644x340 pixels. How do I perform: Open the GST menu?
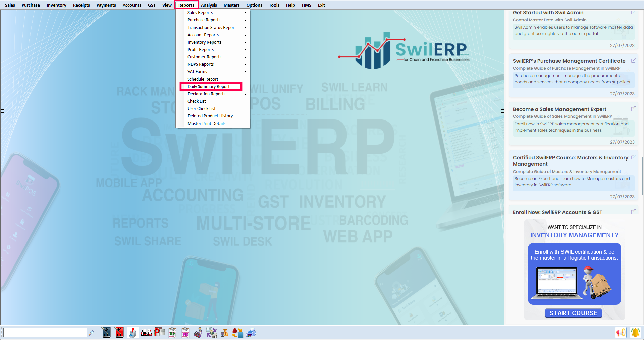[152, 5]
